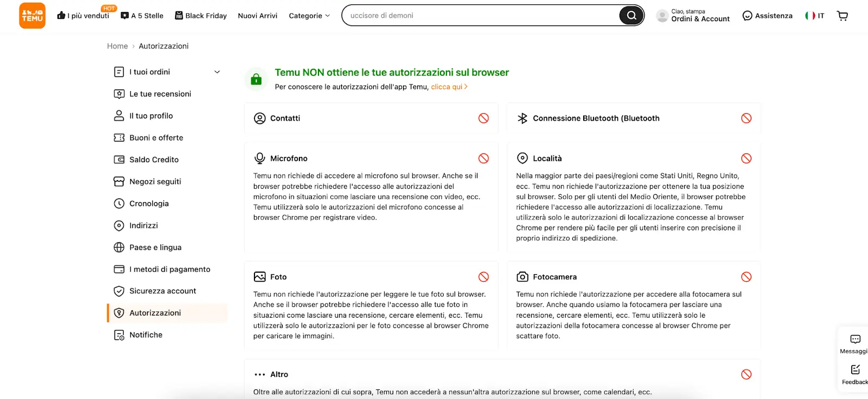Click the Italian flag language icon
This screenshot has height=399, width=868.
(810, 16)
